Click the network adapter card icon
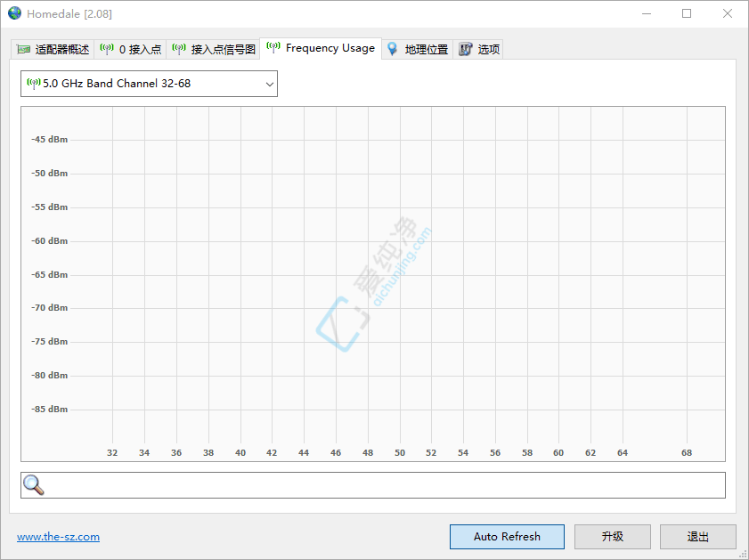The height and width of the screenshot is (560, 749). (x=23, y=49)
